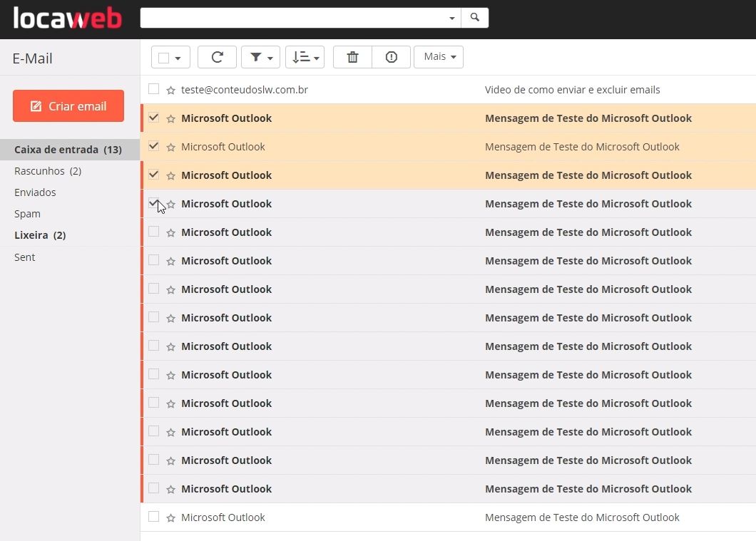Open the Sent folder

[24, 257]
